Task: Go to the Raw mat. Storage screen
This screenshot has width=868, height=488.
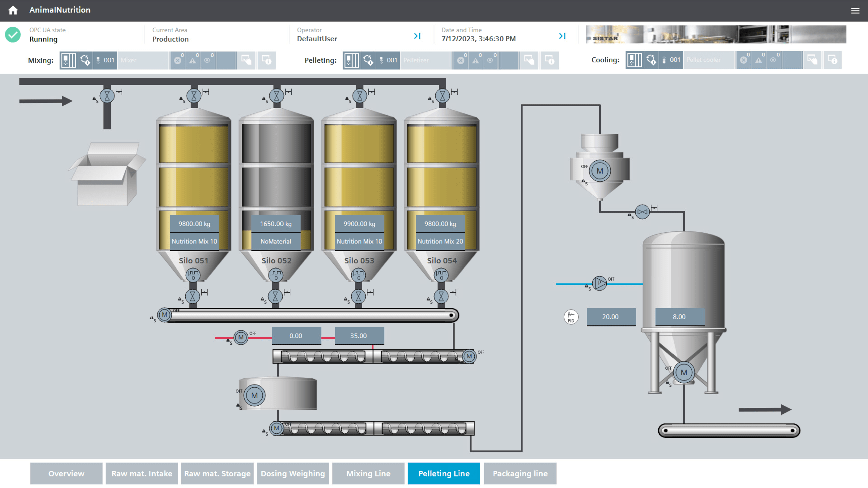Action: point(217,474)
